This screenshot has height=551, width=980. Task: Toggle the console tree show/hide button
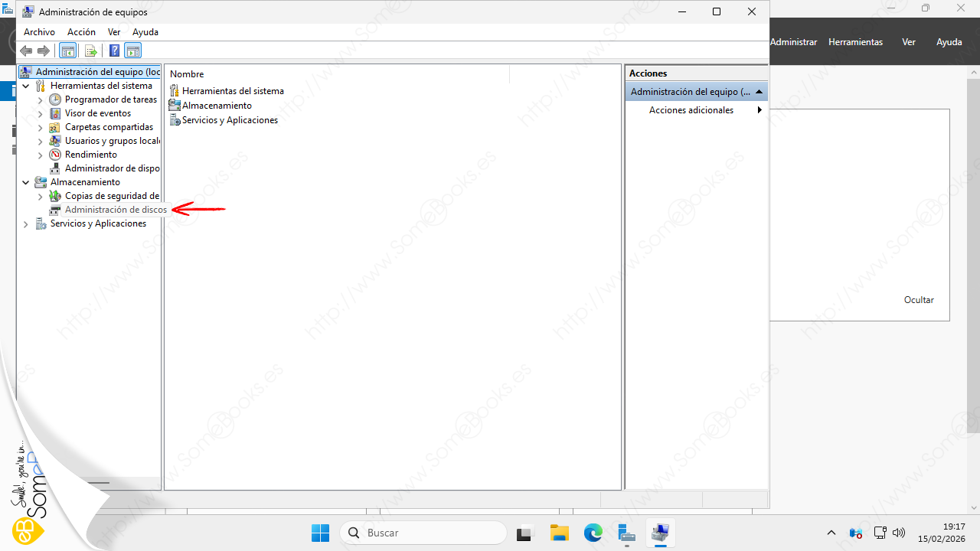[x=68, y=51]
